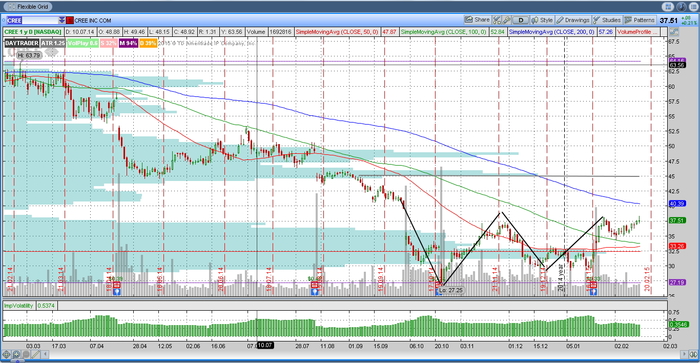Click the pink S 32% label
700x363 pixels.
(x=108, y=43)
